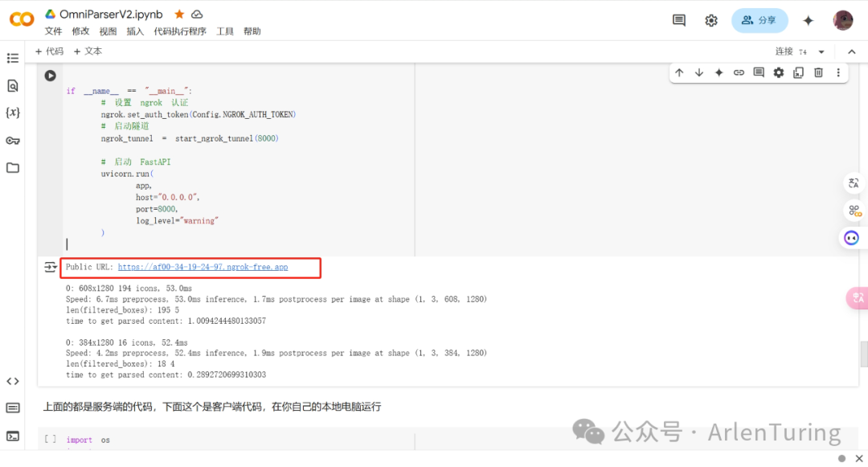Click the Chinese client-code text cell
Viewport: 868px width, 467px height.
212,407
